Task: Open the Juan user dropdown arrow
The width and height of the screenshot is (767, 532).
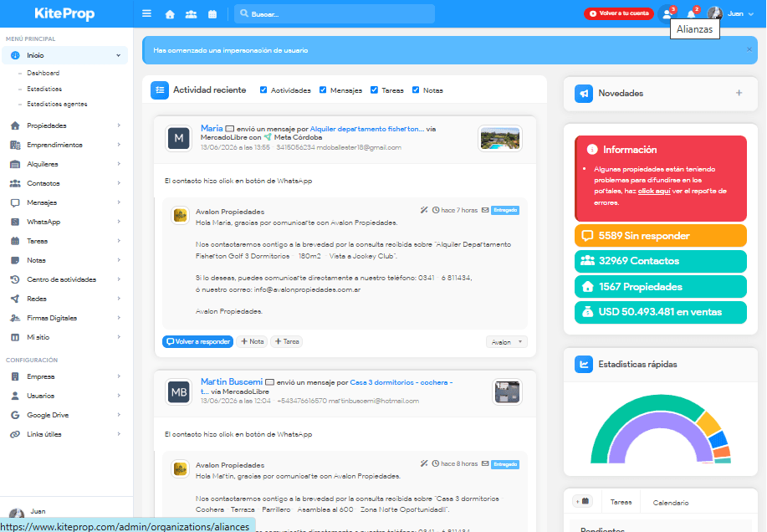Action: click(x=751, y=13)
